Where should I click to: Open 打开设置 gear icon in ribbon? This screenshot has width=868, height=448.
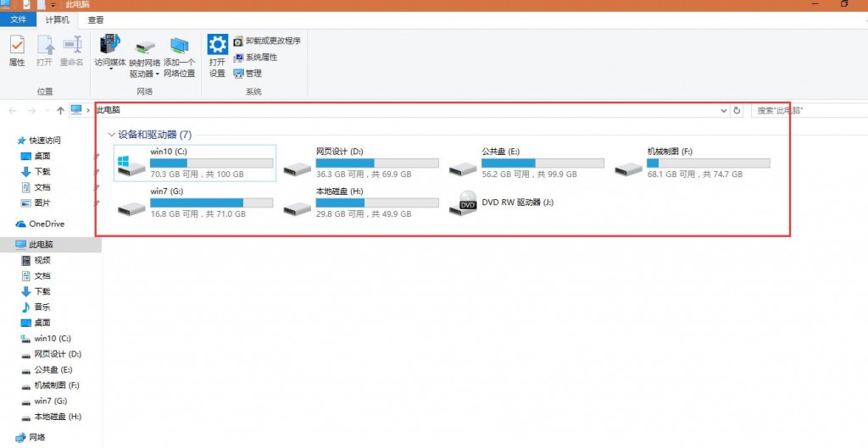[x=217, y=46]
